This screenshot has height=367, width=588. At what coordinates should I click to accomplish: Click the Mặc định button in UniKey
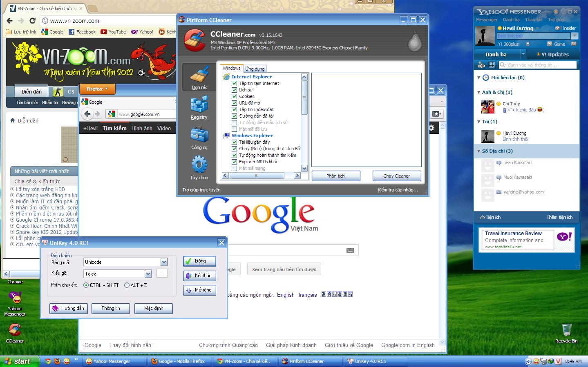coord(154,308)
